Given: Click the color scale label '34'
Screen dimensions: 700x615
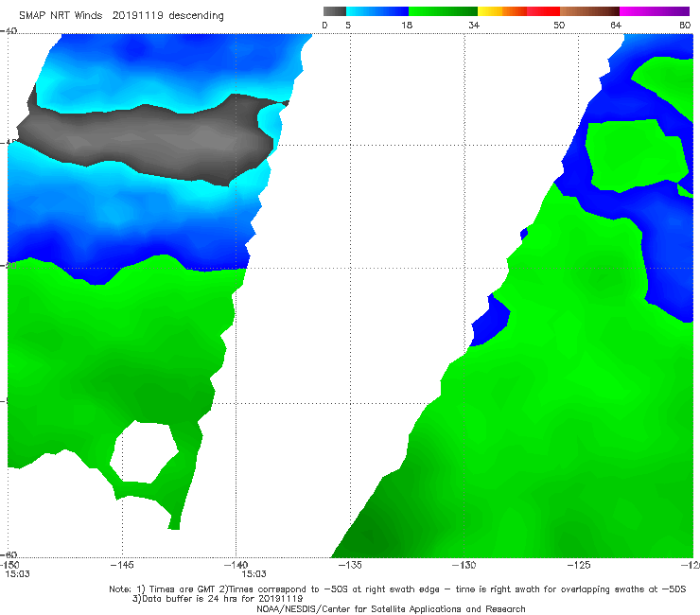Looking at the screenshot, I should tap(474, 26).
